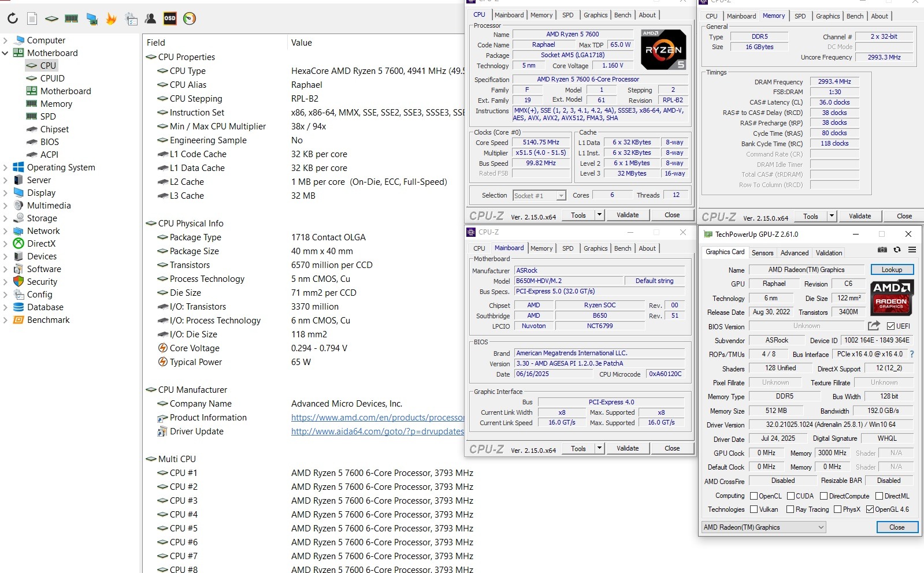Toggle the UEFI checkbox in GPU-Z
Viewport: 924px width, 573px height.
coord(890,326)
